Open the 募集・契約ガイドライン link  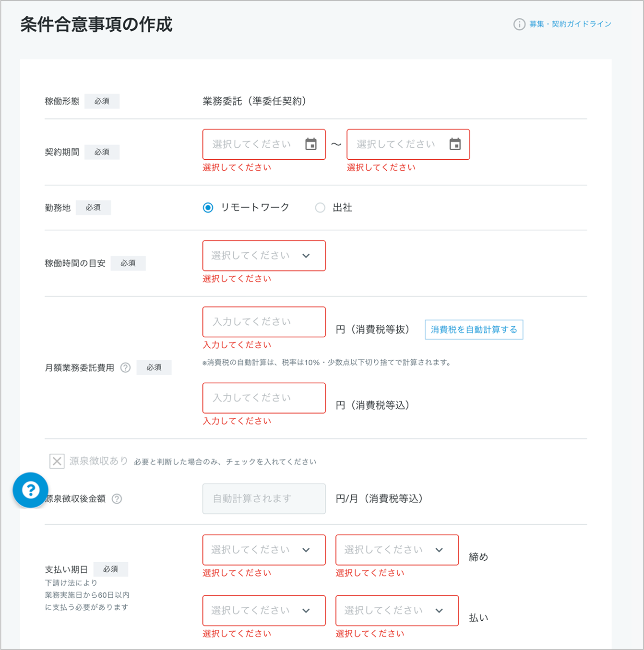pyautogui.click(x=570, y=24)
